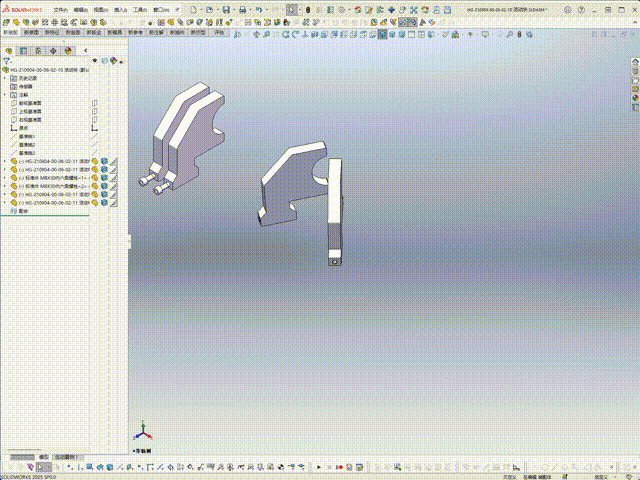Toggle hide/show icon of last component row
640x480 pixels.
[x=95, y=202]
